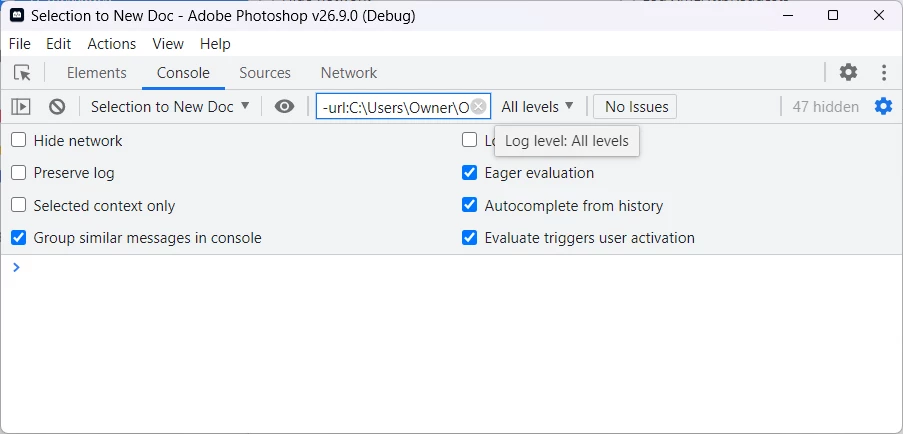Viewport: 903px width, 434px height.
Task: Click the inspect element picker icon
Action: coord(23,73)
